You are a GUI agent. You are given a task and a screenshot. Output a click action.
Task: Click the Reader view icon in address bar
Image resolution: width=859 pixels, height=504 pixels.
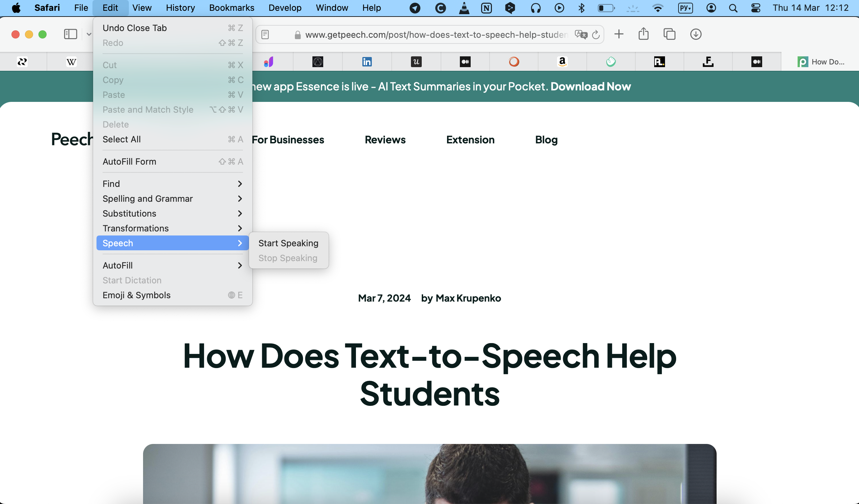pyautogui.click(x=265, y=34)
